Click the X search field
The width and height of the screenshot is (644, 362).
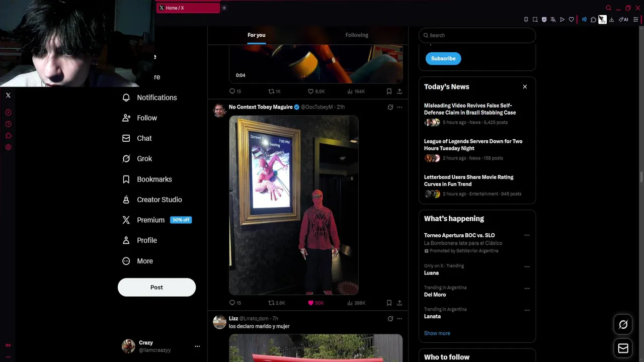pyautogui.click(x=477, y=35)
